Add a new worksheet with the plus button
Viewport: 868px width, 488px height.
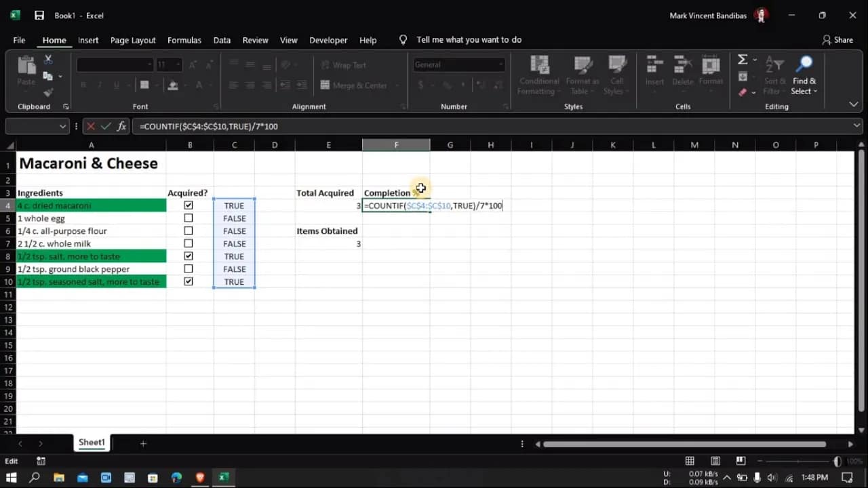(142, 443)
